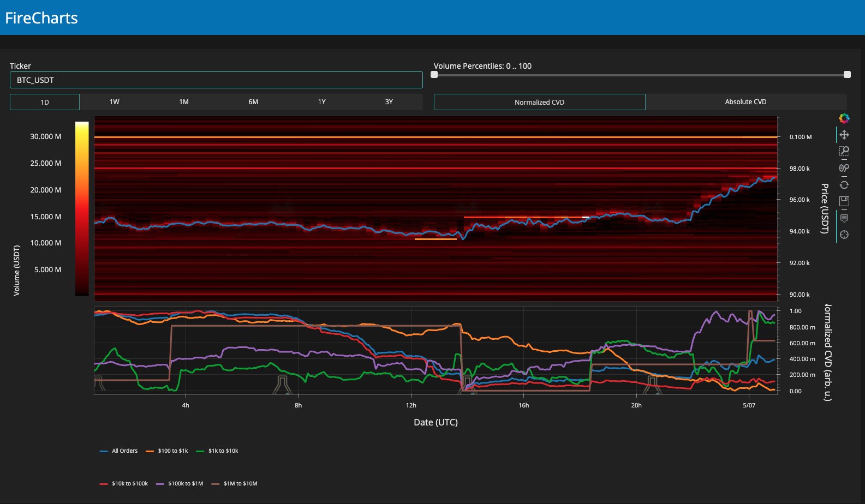Image resolution: width=865 pixels, height=504 pixels.
Task: Click the Normalized CVD button
Action: [x=539, y=102]
